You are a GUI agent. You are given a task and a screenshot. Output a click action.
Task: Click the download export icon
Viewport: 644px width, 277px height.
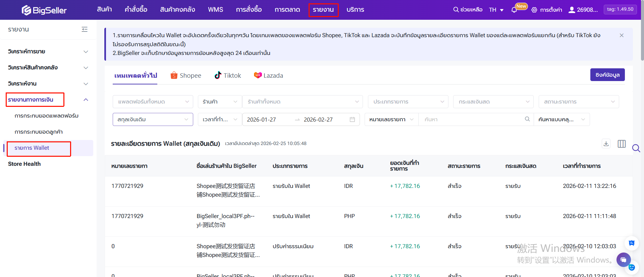pyautogui.click(x=606, y=144)
